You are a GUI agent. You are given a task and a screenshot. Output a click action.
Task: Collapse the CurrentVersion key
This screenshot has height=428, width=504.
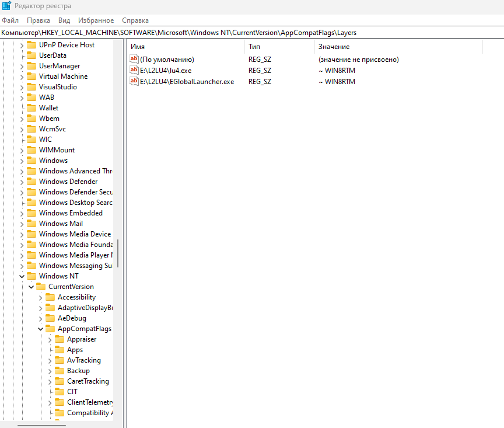pyautogui.click(x=31, y=287)
